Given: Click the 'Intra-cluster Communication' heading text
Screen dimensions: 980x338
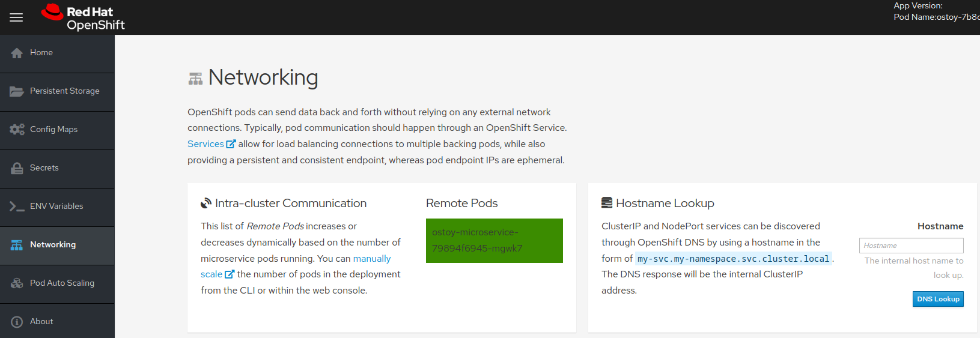Looking at the screenshot, I should pos(291,204).
